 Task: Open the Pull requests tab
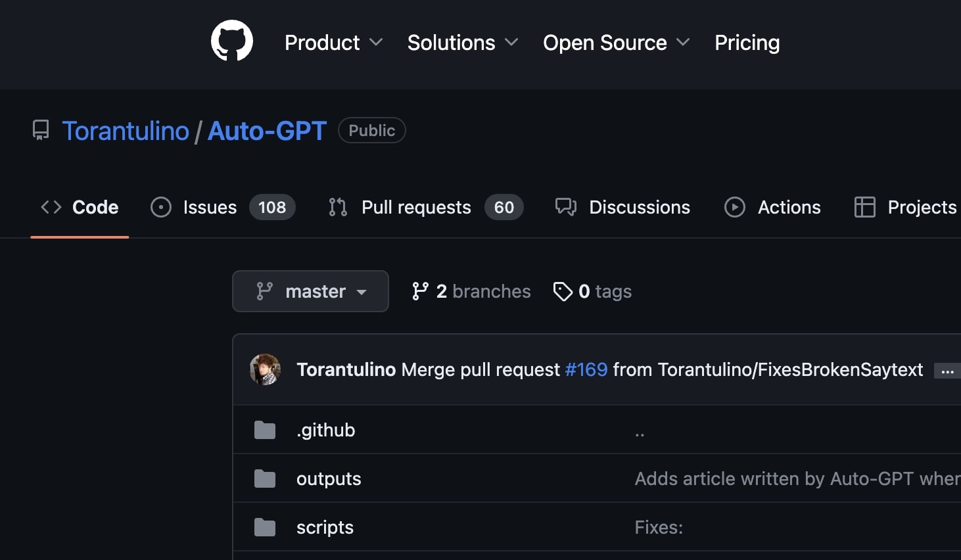415,207
